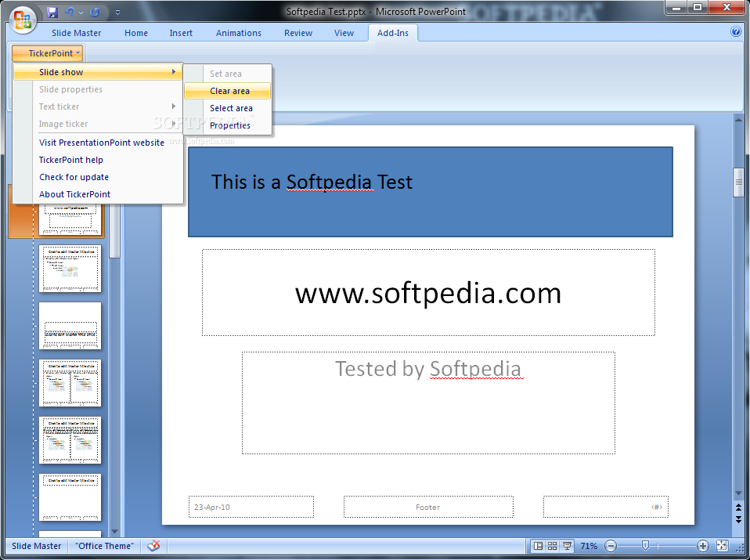Select the second layout thumbnail with chart content
This screenshot has height=560, width=750.
[x=70, y=269]
